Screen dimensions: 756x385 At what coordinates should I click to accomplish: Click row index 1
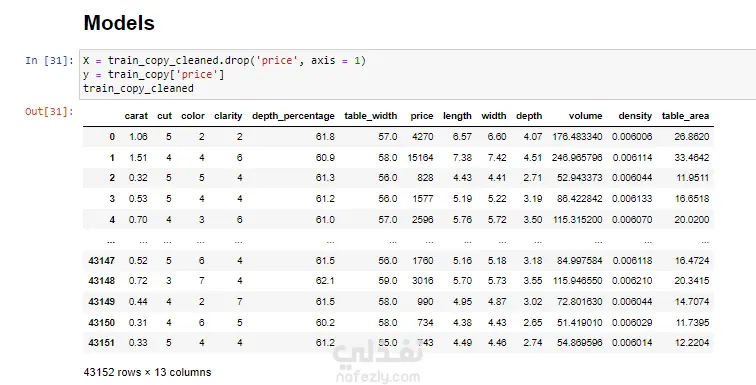coord(112,158)
